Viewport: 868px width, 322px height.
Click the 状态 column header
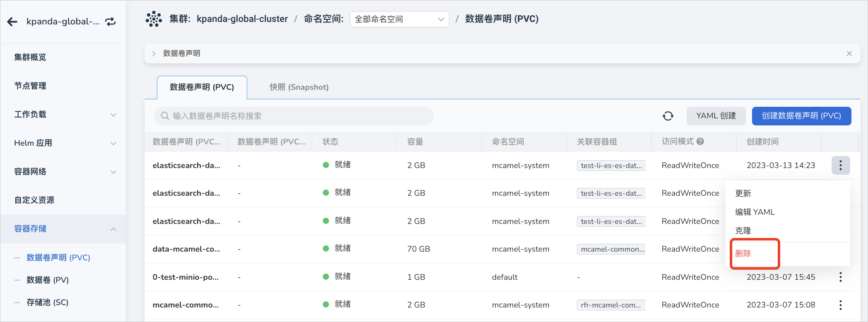click(x=330, y=142)
